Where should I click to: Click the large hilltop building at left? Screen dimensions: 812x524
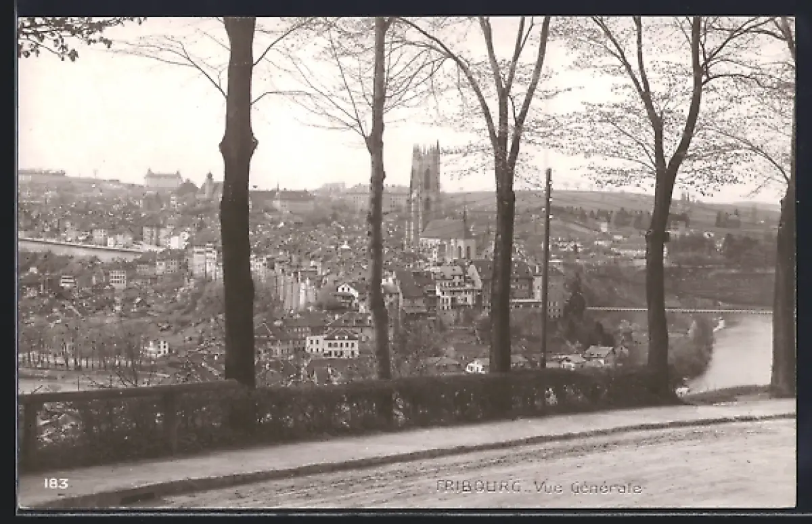coord(163,179)
